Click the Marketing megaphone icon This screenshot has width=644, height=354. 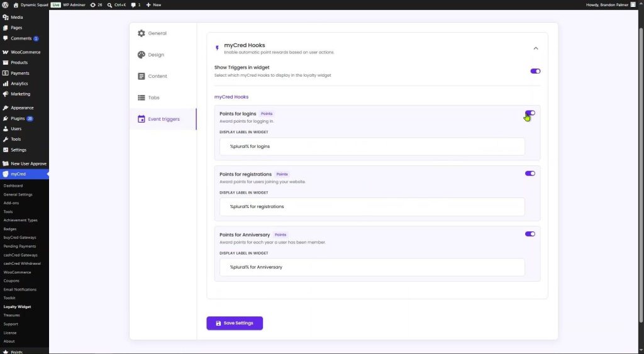(x=5, y=94)
